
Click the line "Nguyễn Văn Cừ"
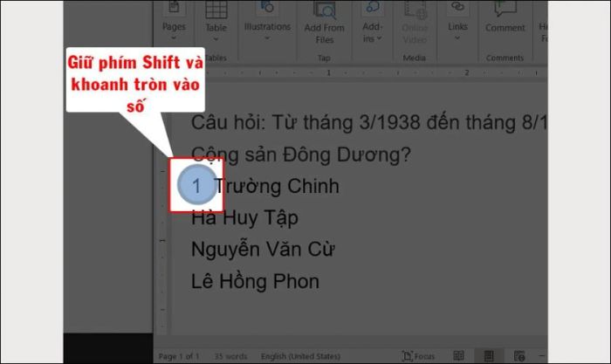pos(263,250)
